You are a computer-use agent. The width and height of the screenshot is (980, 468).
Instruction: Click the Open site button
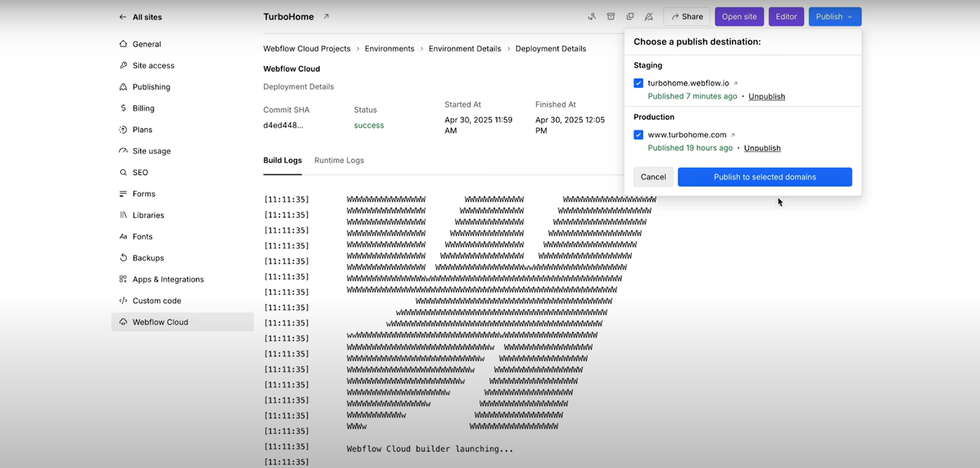coord(739,17)
